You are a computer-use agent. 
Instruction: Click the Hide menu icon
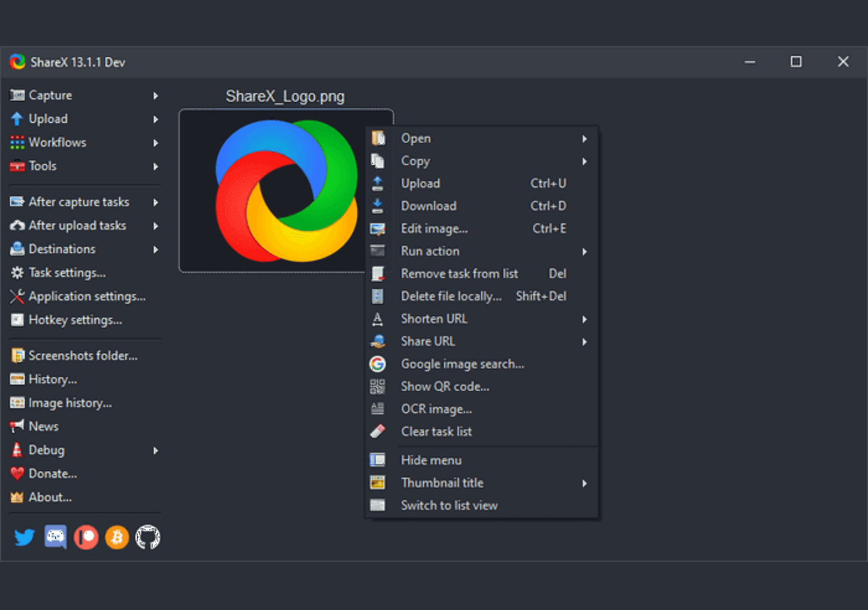378,460
